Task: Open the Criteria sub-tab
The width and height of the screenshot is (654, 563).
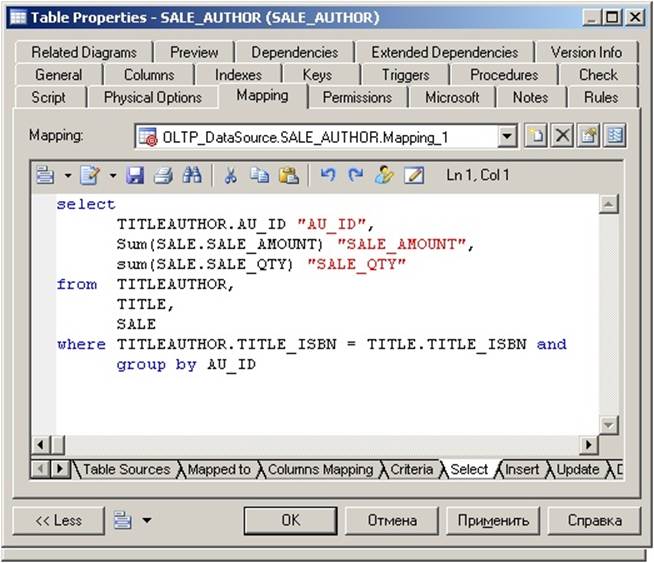Action: [x=411, y=470]
